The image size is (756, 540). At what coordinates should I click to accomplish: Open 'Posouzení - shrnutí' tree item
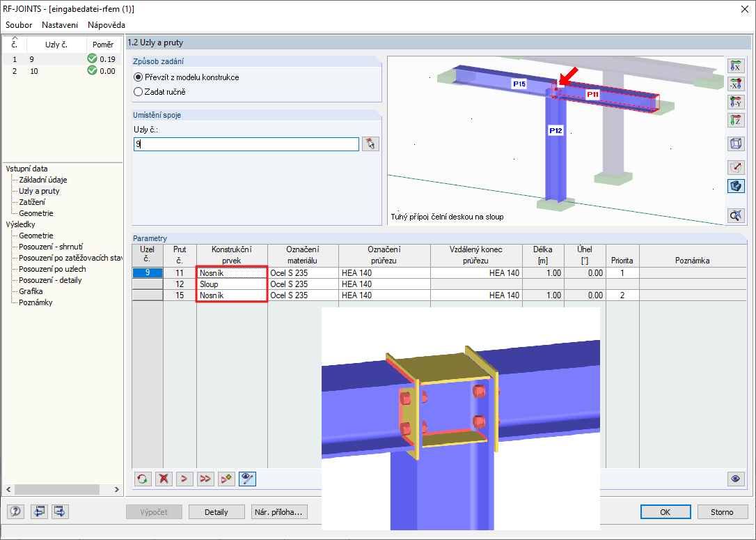coord(51,247)
